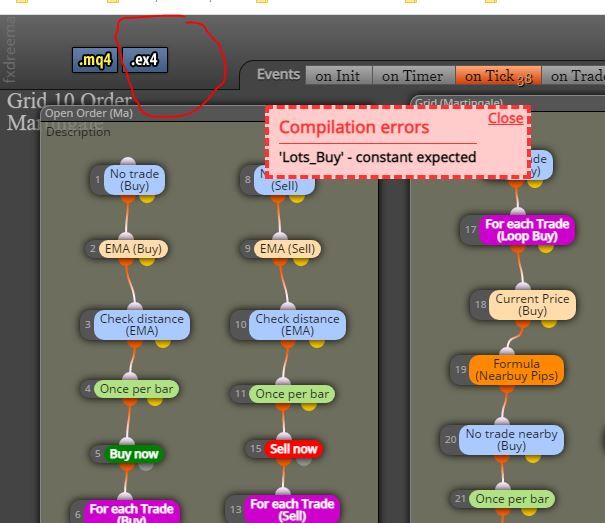Switch to the on Timer events tab
605x523 pixels.
pyautogui.click(x=413, y=76)
